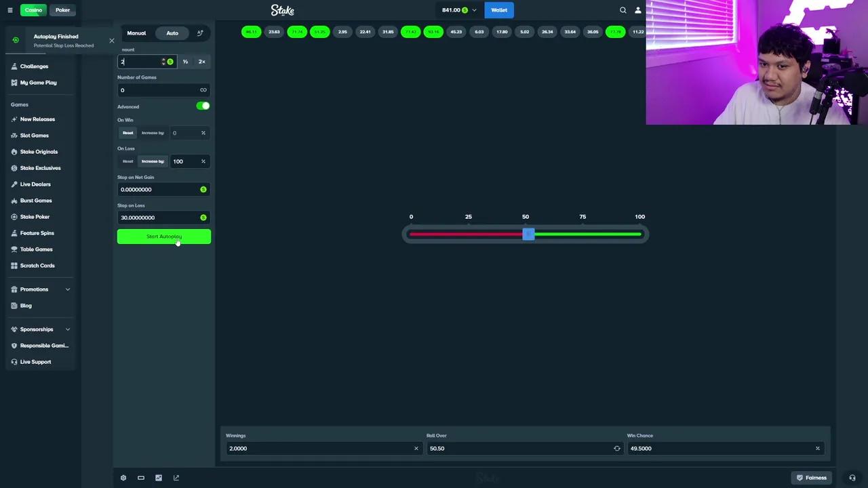Open the search magnifier icon
Image resolution: width=868 pixels, height=488 pixels.
[x=623, y=10]
